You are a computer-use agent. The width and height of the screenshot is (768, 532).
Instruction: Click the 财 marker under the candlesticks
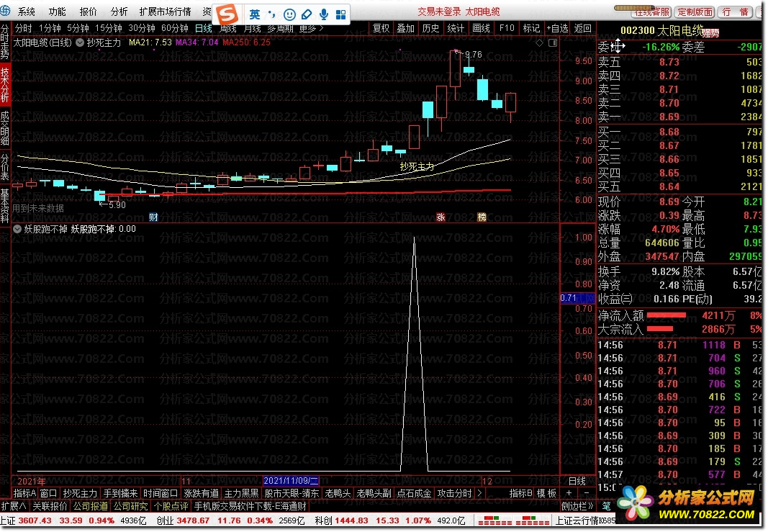click(153, 217)
